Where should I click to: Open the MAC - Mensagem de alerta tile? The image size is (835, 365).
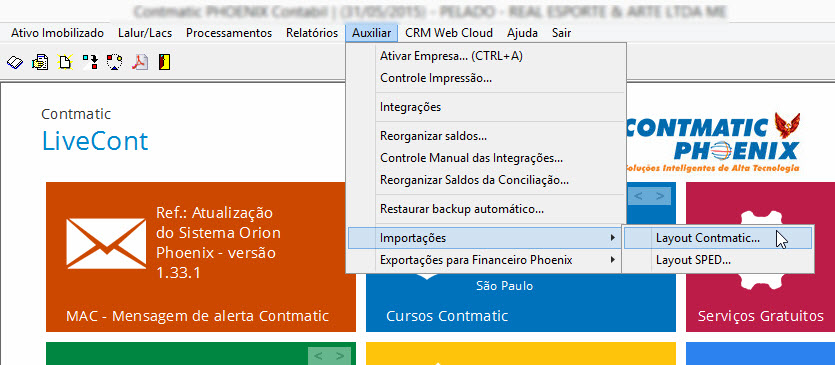pyautogui.click(x=201, y=257)
